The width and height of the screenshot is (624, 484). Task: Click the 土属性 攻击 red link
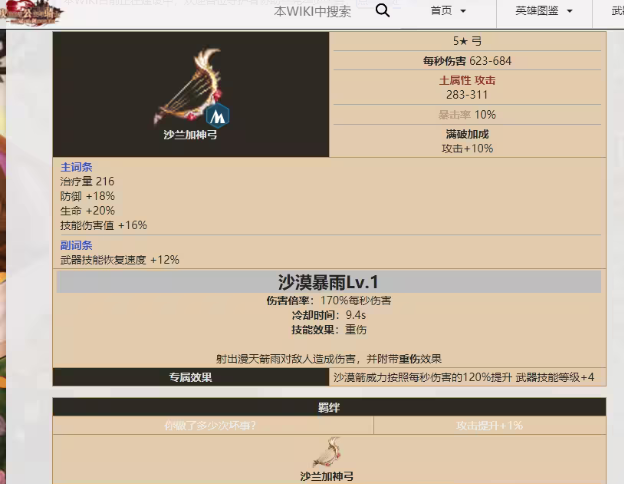click(x=467, y=80)
